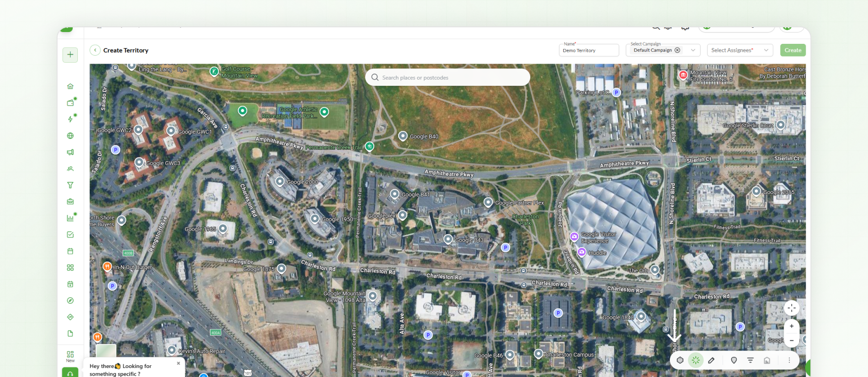Click the Google GWC1 map marker

point(171,131)
